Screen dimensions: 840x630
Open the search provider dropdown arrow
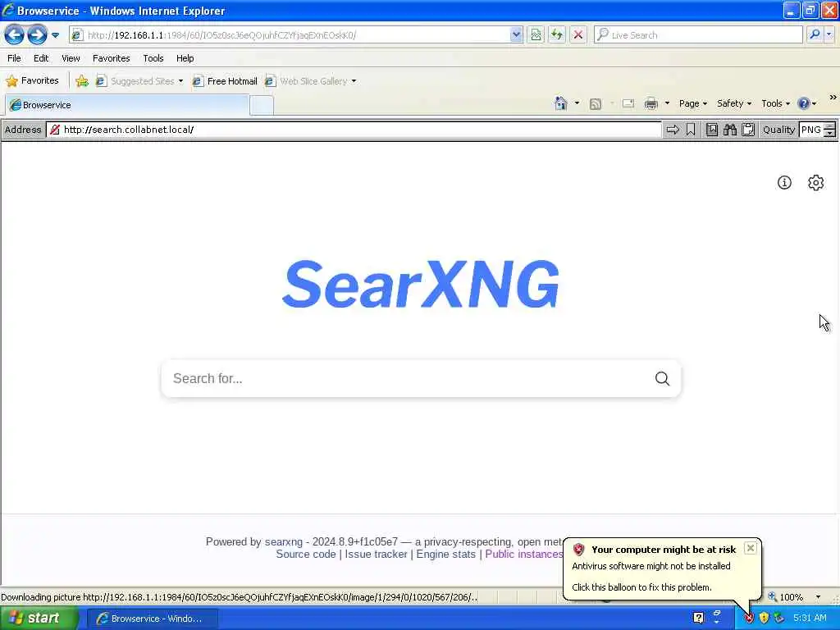pyautogui.click(x=829, y=34)
